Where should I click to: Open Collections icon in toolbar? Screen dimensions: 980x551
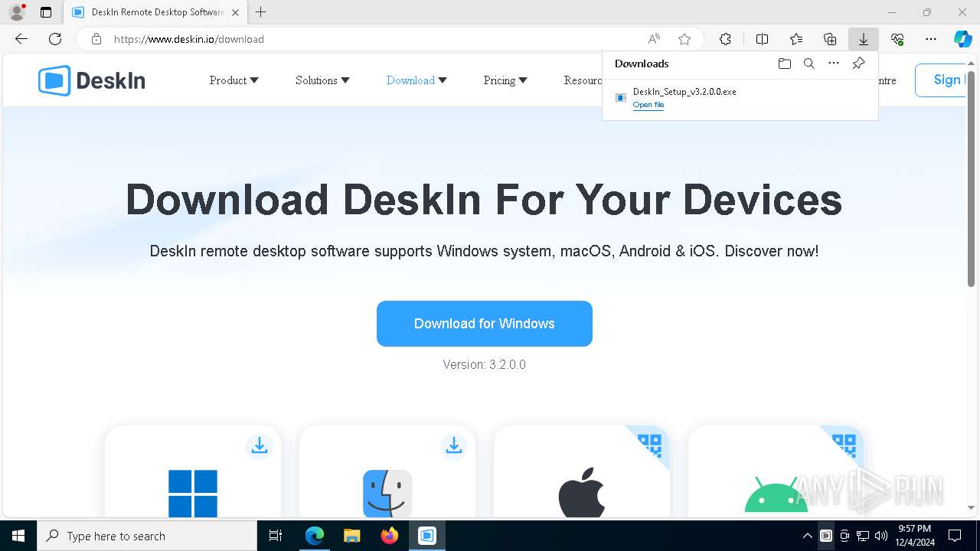[830, 39]
